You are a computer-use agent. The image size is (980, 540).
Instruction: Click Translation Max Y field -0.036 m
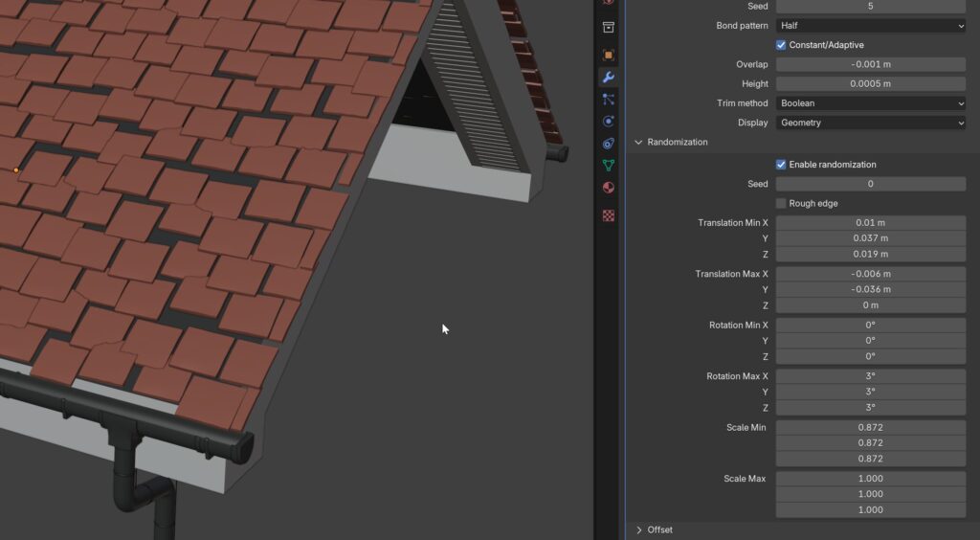(871, 289)
